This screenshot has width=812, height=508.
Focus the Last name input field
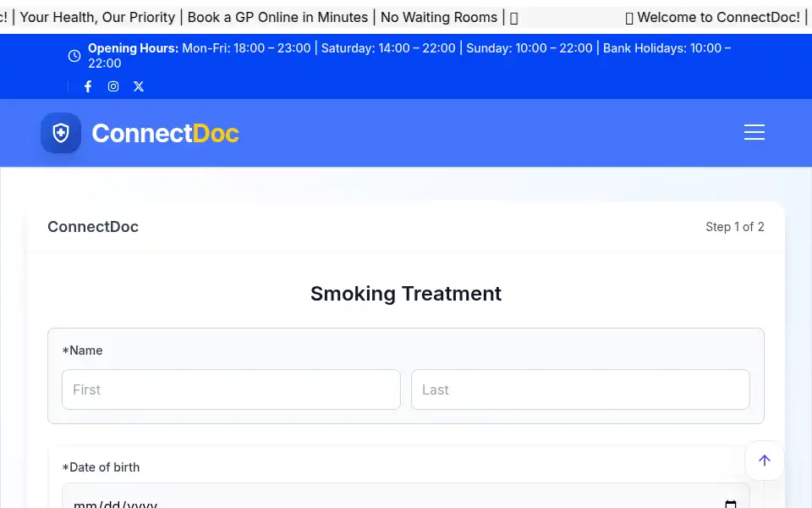[x=580, y=389]
